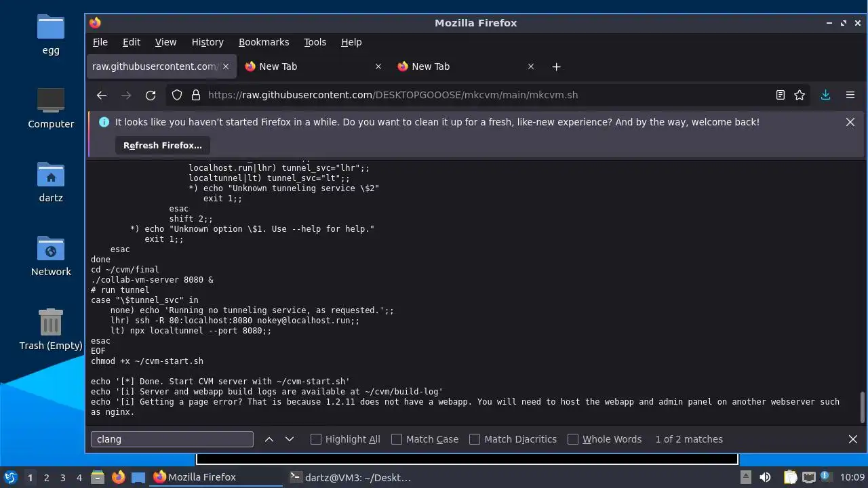Select the Network desktop icon
The width and height of the screenshot is (868, 488).
(51, 256)
